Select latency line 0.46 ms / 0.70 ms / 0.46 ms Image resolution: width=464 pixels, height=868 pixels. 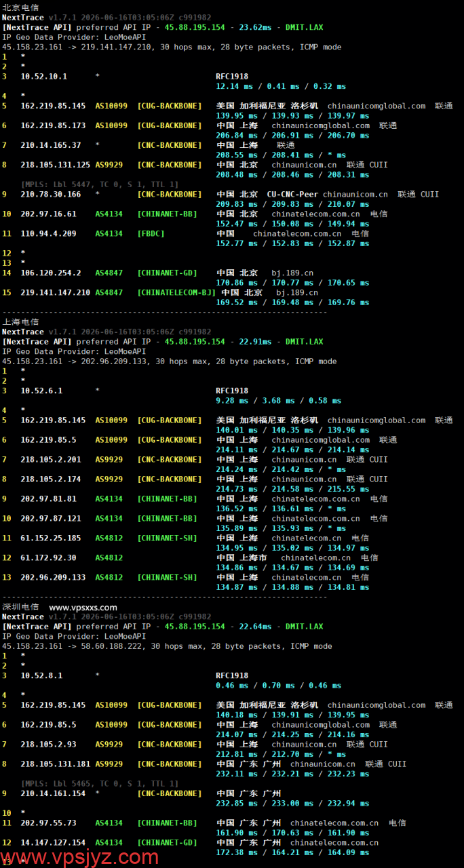pyautogui.click(x=279, y=686)
